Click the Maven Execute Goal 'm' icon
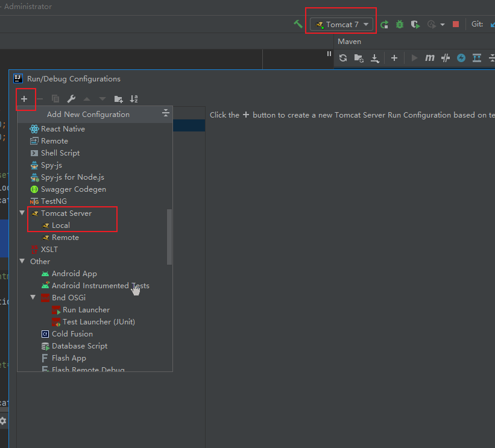Viewport: 495px width, 448px height. (x=430, y=58)
